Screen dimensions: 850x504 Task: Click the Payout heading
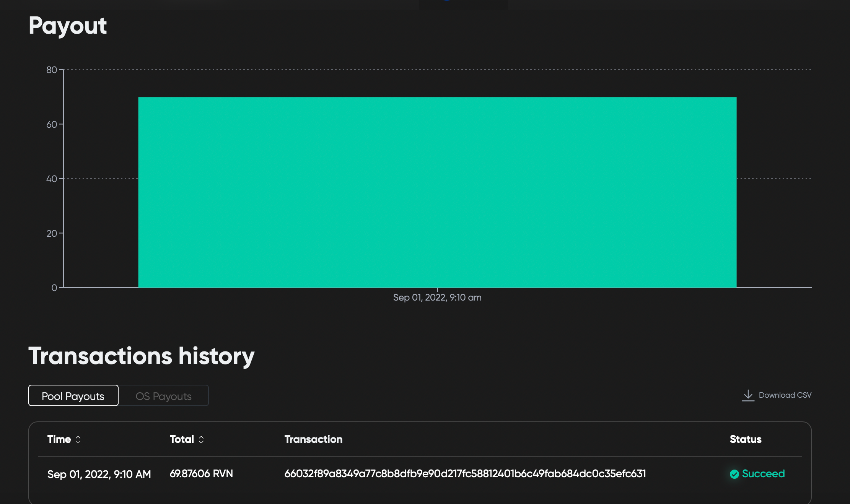point(68,26)
